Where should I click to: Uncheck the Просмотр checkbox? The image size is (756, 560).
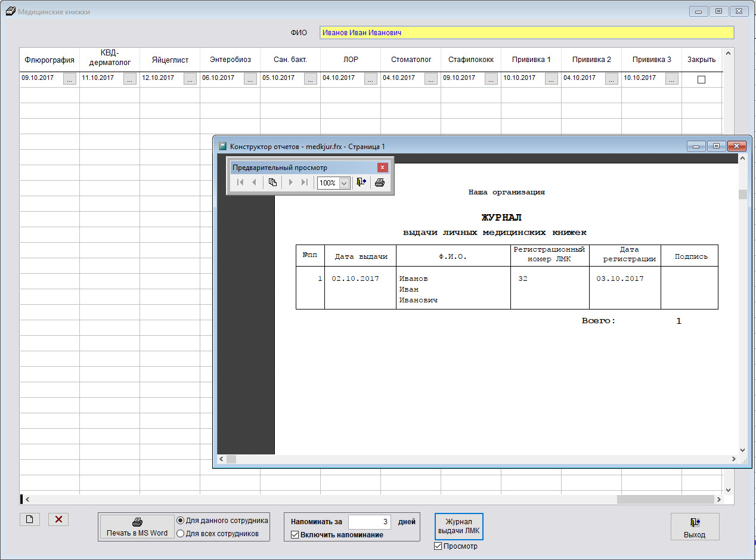(438, 546)
